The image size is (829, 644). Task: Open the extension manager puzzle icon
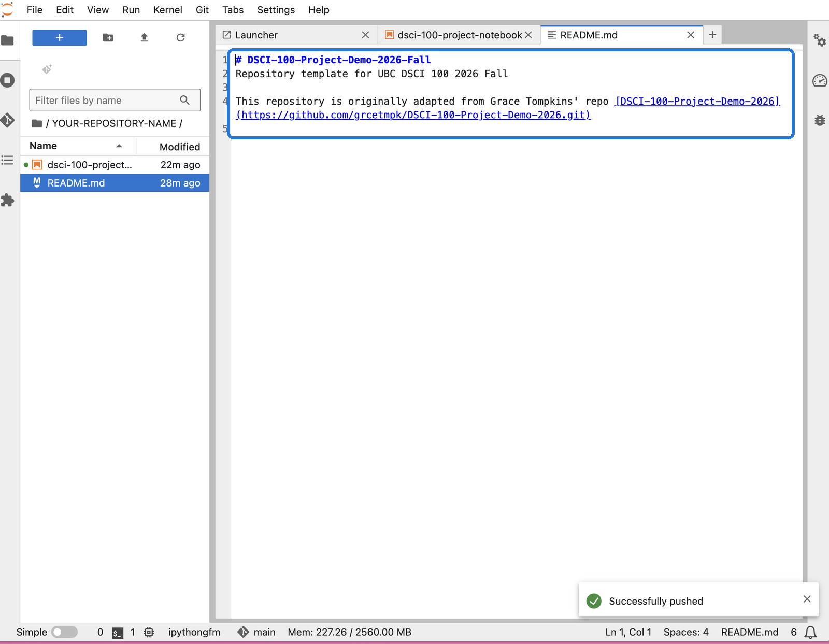click(7, 200)
